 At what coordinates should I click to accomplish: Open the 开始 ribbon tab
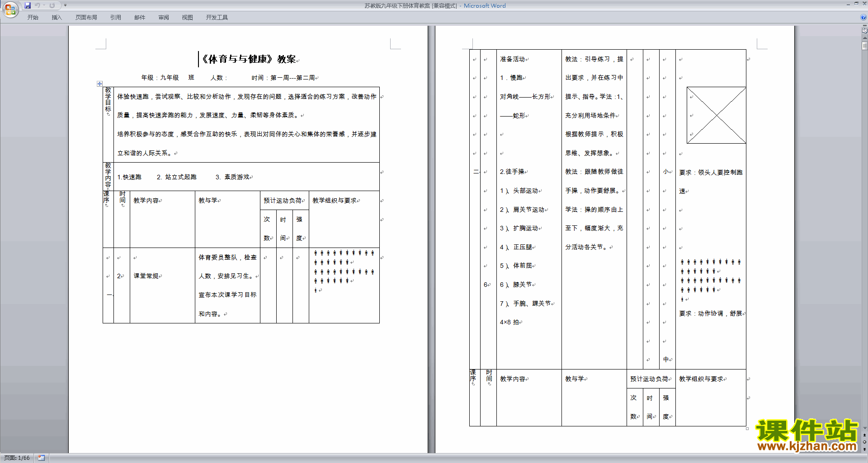(x=33, y=18)
